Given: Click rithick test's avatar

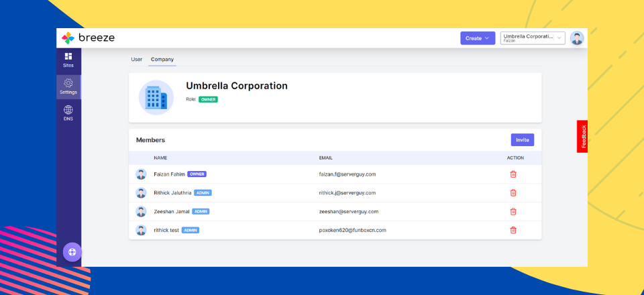Looking at the screenshot, I should 141,230.
